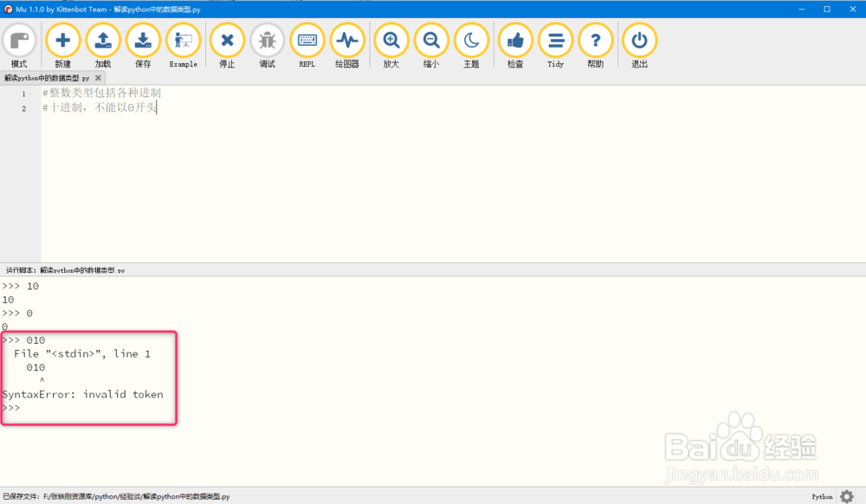Zoom in with 放大
The width and height of the screenshot is (866, 504).
(391, 46)
